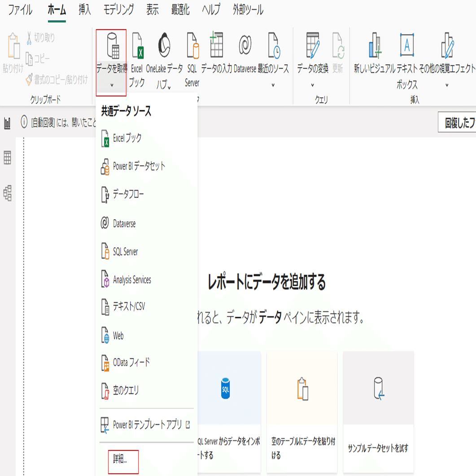Click 書式のコピー/貼り付け format painter
The image size is (476, 476).
pos(57,79)
